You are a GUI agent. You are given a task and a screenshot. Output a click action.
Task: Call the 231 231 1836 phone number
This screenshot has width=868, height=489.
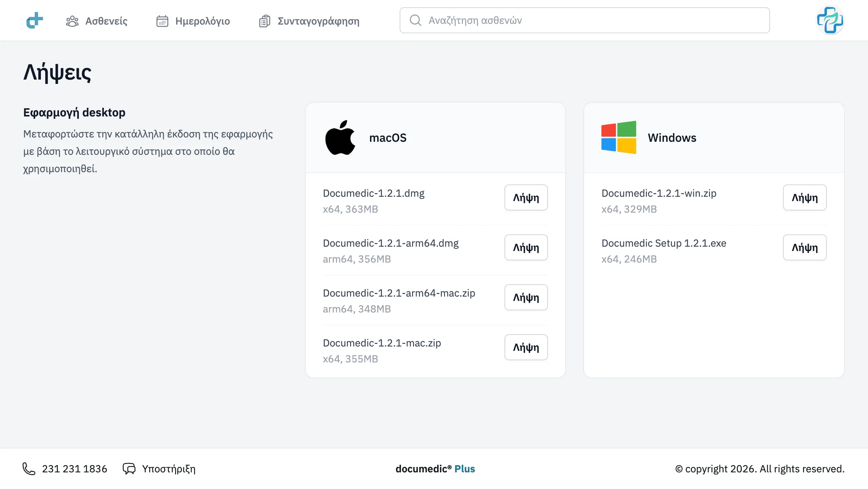click(x=65, y=469)
